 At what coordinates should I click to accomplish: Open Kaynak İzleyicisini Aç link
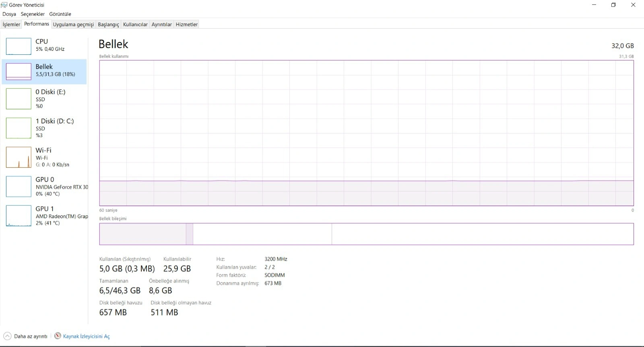pyautogui.click(x=86, y=336)
